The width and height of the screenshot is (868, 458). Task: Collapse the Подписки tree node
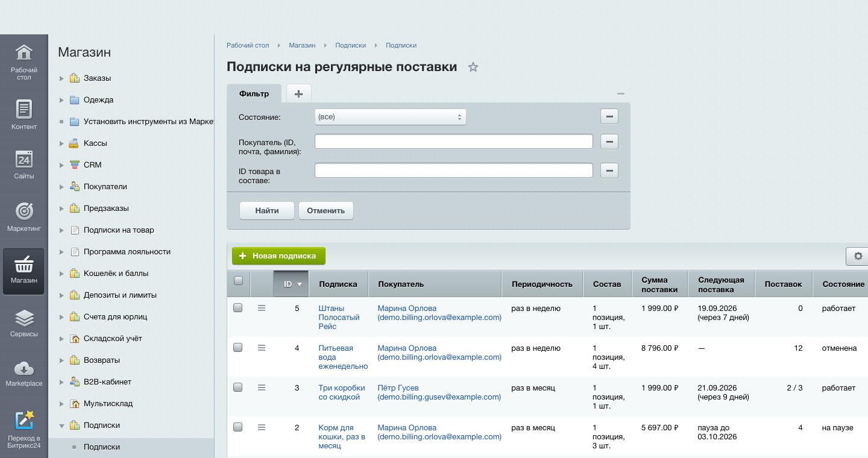coord(61,425)
